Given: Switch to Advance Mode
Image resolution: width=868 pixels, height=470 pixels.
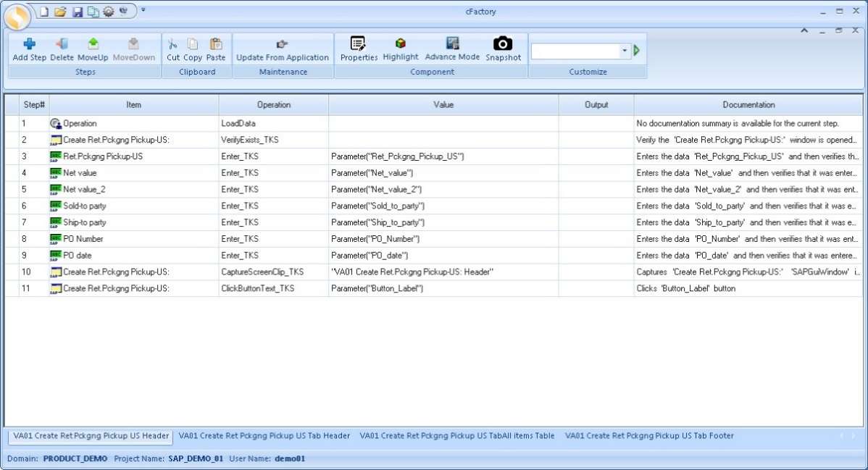Looking at the screenshot, I should click(452, 49).
